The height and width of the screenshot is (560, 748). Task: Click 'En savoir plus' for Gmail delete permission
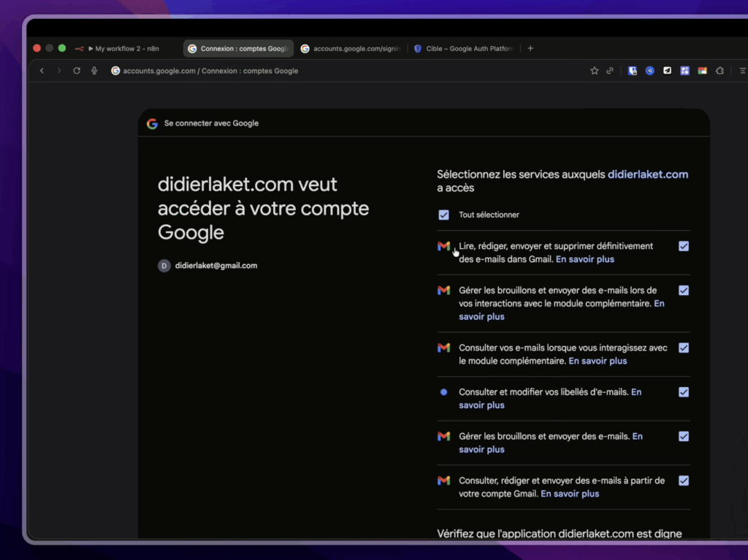[x=584, y=259]
